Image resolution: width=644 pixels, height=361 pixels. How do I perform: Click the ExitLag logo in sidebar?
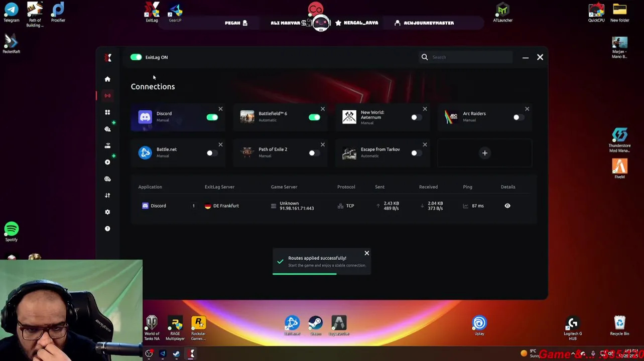(x=108, y=58)
